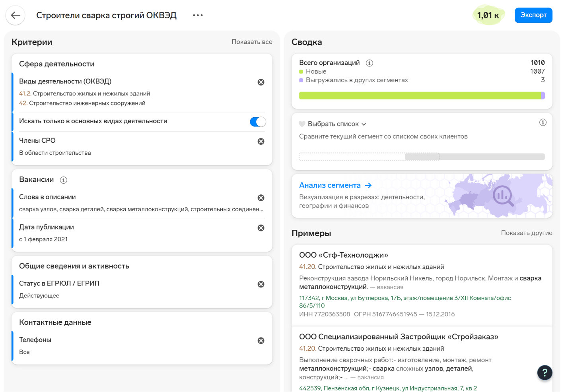This screenshot has width=564, height=392.
Task: Click the Новые green legend marker
Action: coord(301,72)
